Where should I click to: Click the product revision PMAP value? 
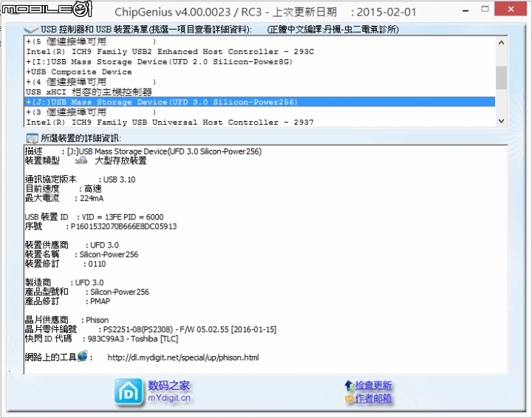point(100,301)
